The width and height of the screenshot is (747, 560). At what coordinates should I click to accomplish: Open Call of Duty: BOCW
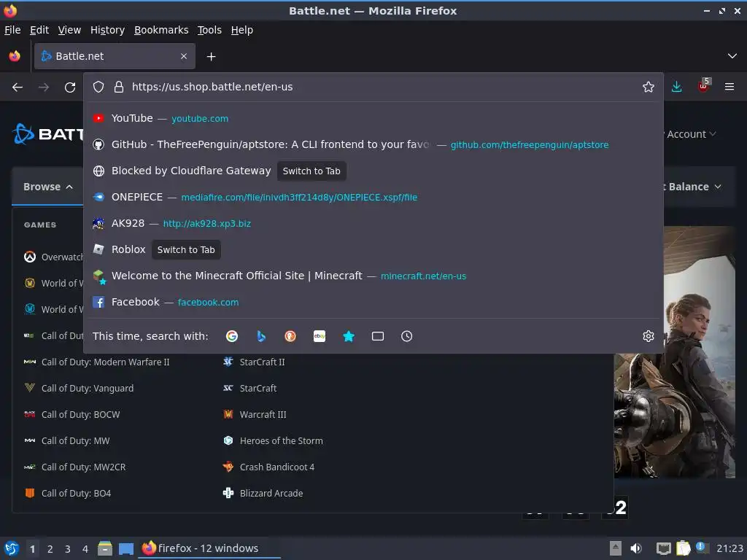pyautogui.click(x=72, y=414)
